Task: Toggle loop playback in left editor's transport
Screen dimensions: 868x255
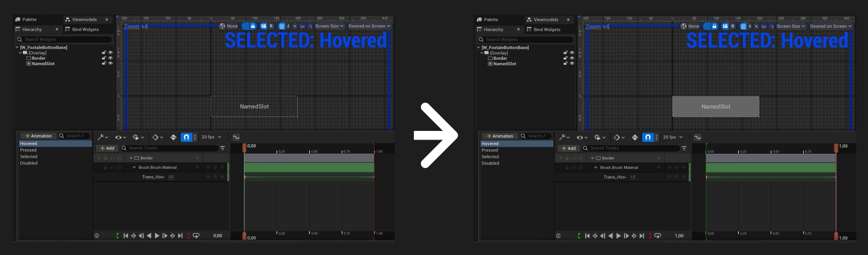Action: pyautogui.click(x=196, y=236)
